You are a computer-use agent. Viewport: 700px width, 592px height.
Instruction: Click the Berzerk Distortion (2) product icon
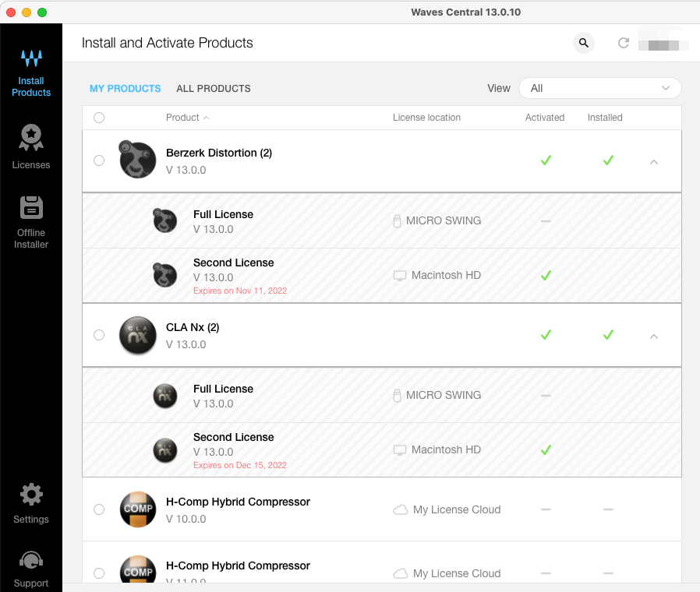click(x=137, y=159)
